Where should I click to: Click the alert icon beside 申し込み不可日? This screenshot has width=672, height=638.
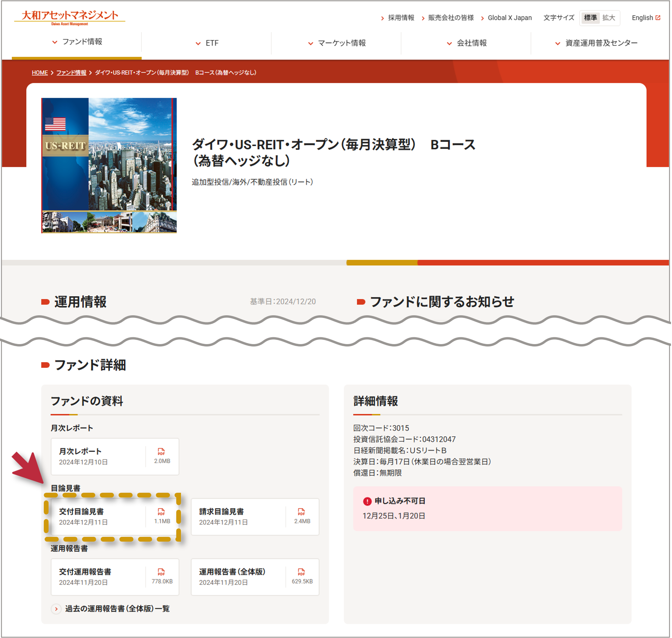pos(368,502)
